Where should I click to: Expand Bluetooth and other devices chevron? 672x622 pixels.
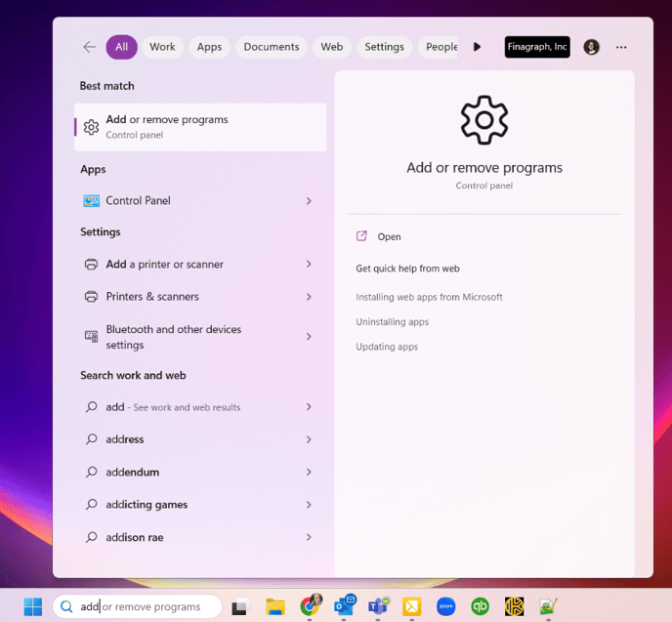pyautogui.click(x=309, y=336)
